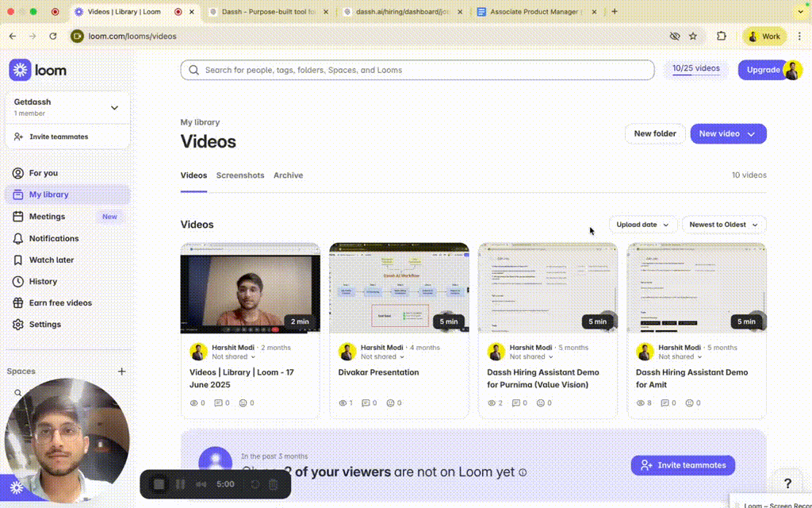This screenshot has height=508, width=812.
Task: Expand Not shared dropdown on 17 June video
Action: [234, 356]
